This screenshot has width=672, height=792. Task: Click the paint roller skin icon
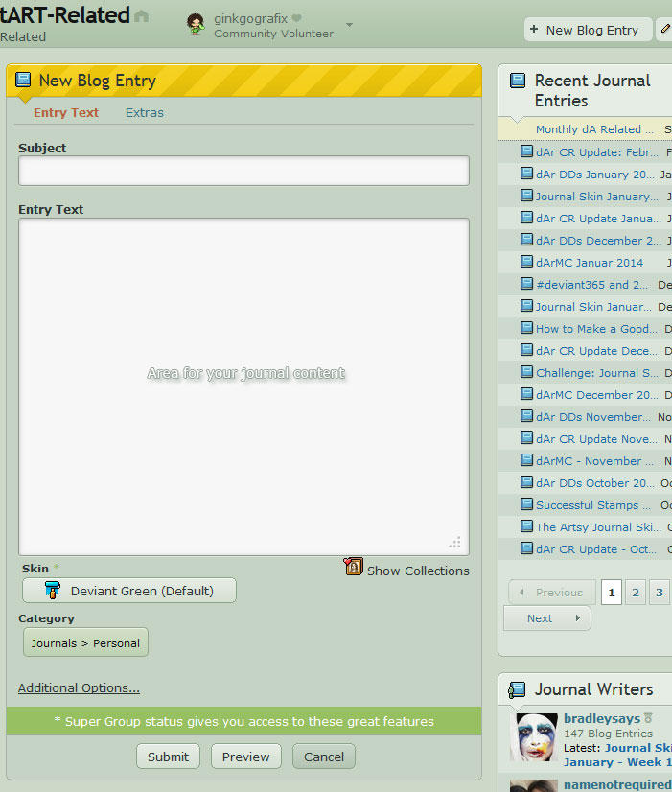pos(52,590)
